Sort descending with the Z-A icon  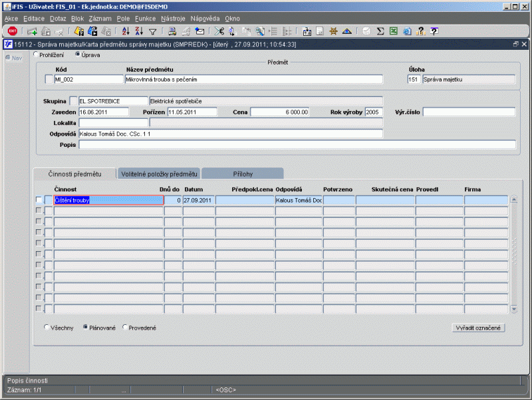(138, 31)
